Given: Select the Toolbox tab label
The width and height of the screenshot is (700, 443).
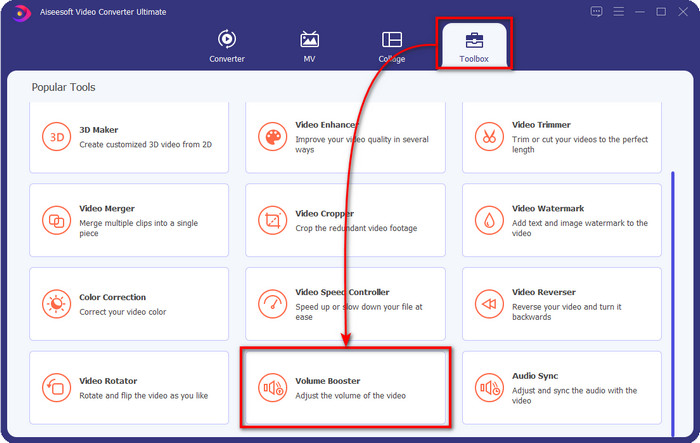Looking at the screenshot, I should (474, 59).
